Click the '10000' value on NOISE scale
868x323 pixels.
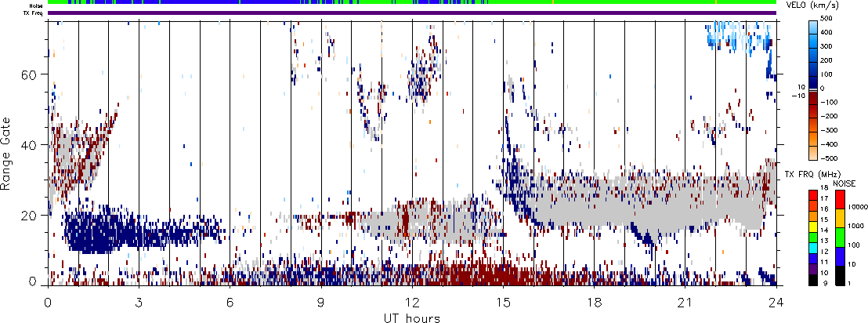(x=857, y=206)
